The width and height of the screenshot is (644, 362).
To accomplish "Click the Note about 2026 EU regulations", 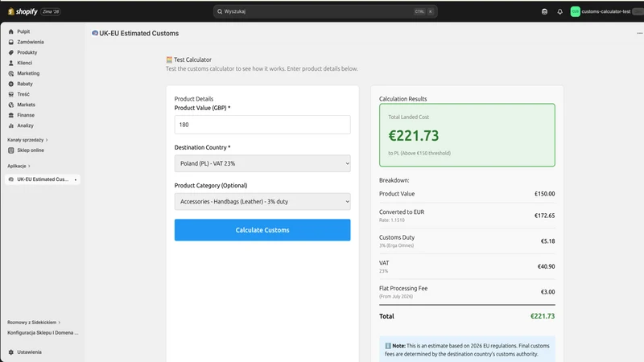I will click(x=467, y=350).
